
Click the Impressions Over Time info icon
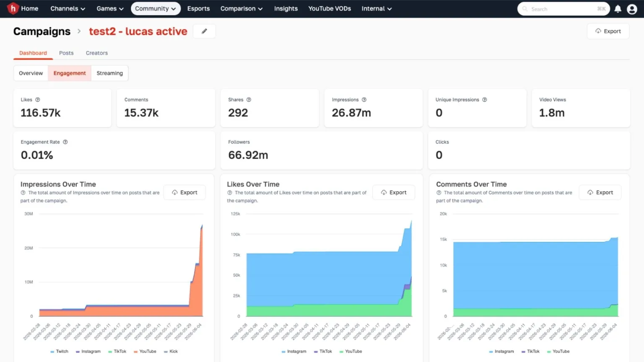(x=23, y=193)
